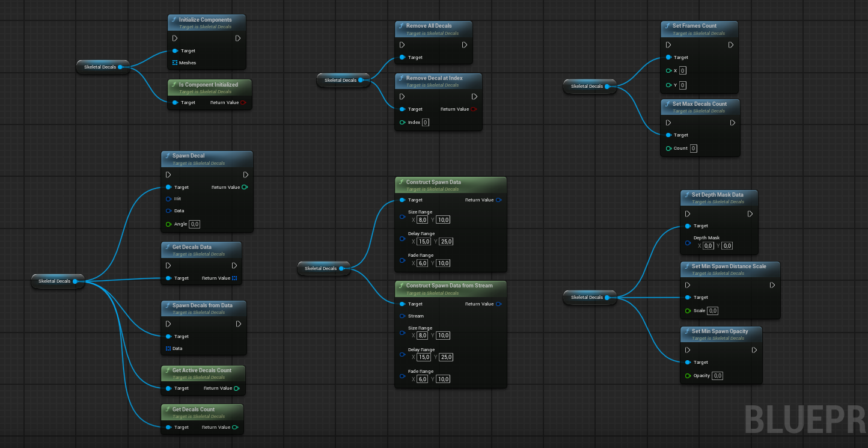This screenshot has height=448, width=868.
Task: Select the Get Decals Data node title
Action: click(x=192, y=247)
